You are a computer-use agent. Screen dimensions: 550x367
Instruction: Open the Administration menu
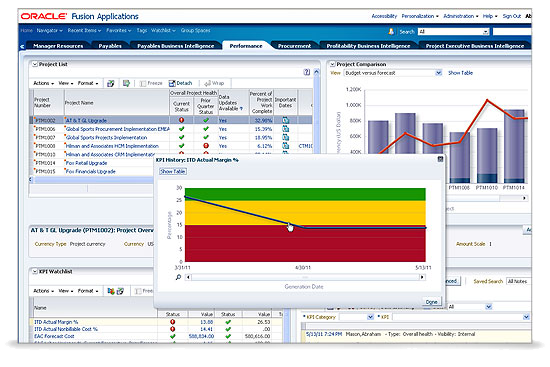pos(461,16)
